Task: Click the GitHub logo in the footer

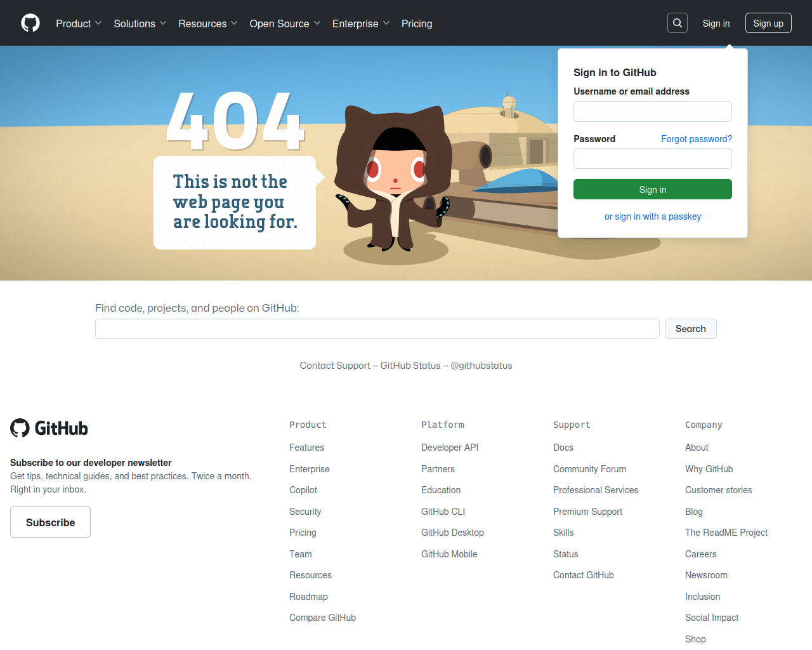Action: (49, 428)
